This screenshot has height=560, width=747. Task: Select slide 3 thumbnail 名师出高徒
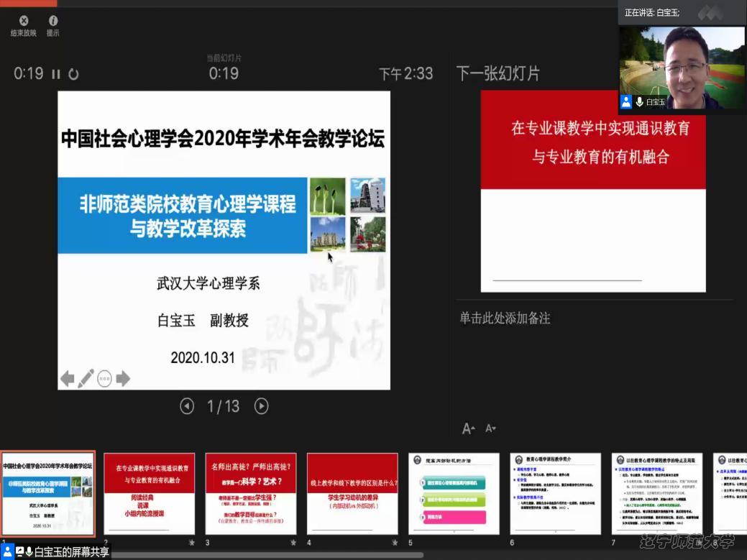(251, 492)
